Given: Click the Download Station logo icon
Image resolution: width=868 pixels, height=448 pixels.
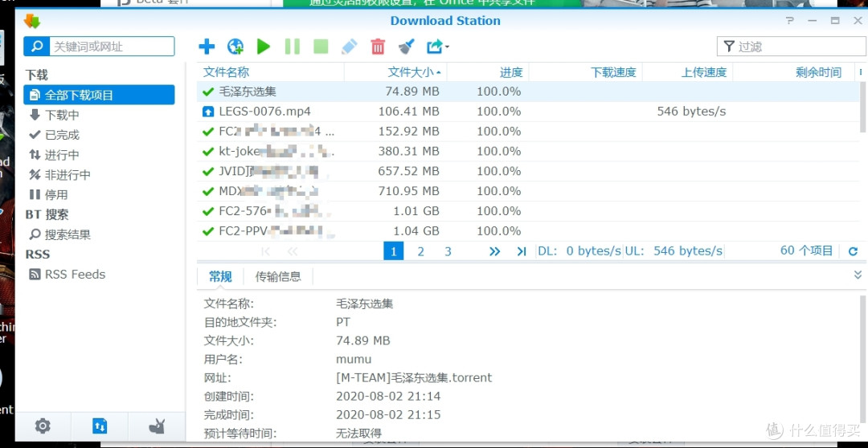Looking at the screenshot, I should tap(32, 21).
